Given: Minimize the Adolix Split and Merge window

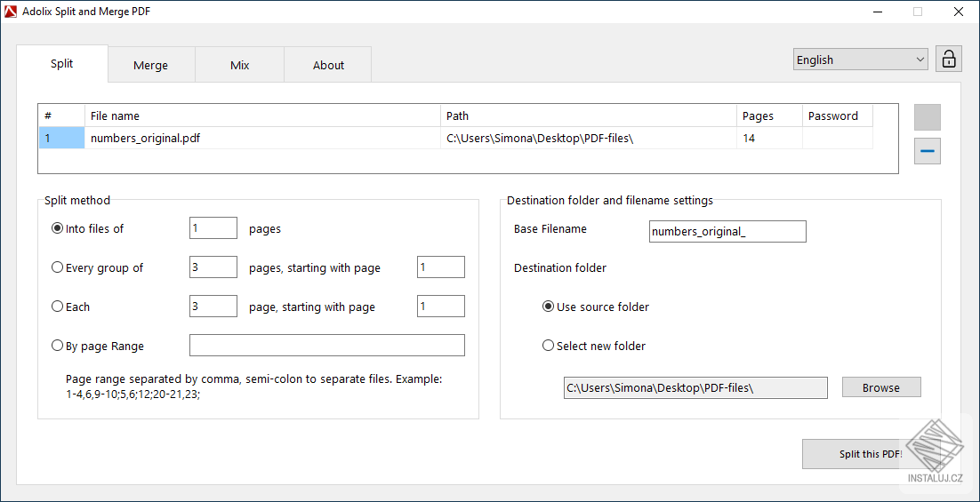Looking at the screenshot, I should (x=879, y=12).
